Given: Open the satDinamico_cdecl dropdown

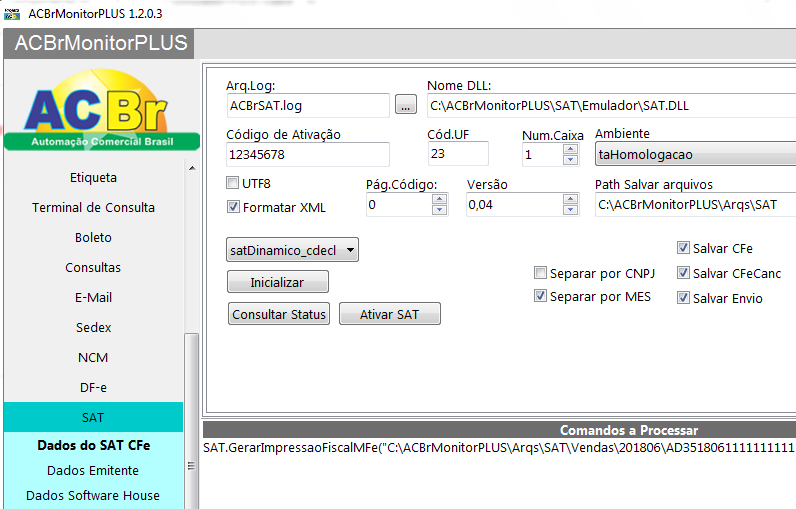Looking at the screenshot, I should pyautogui.click(x=292, y=250).
